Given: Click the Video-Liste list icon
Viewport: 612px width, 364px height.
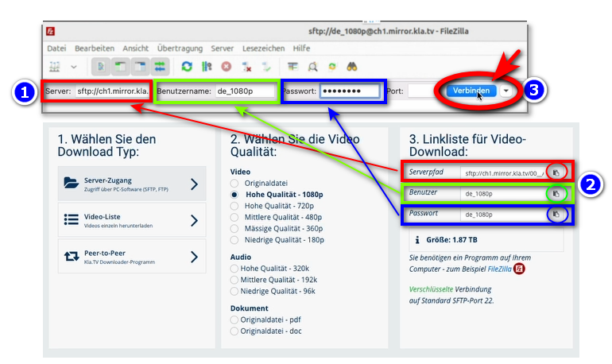Looking at the screenshot, I should tap(71, 219).
